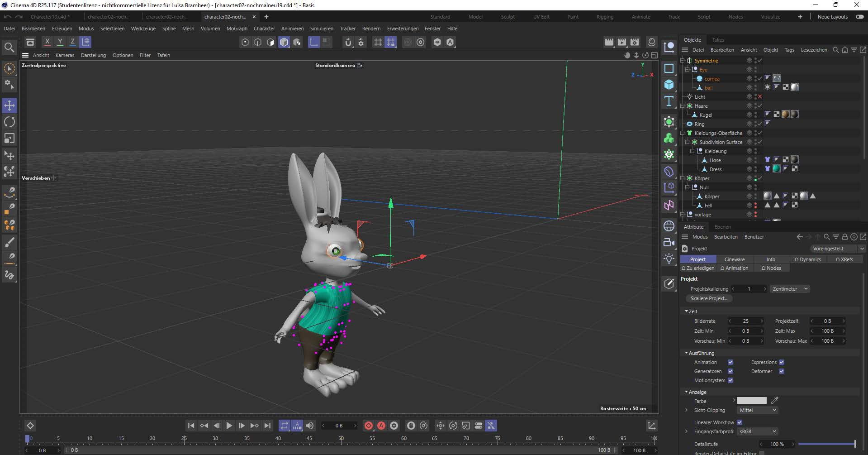This screenshot has height=455, width=868.
Task: Switch to the Takes tab
Action: tap(718, 40)
